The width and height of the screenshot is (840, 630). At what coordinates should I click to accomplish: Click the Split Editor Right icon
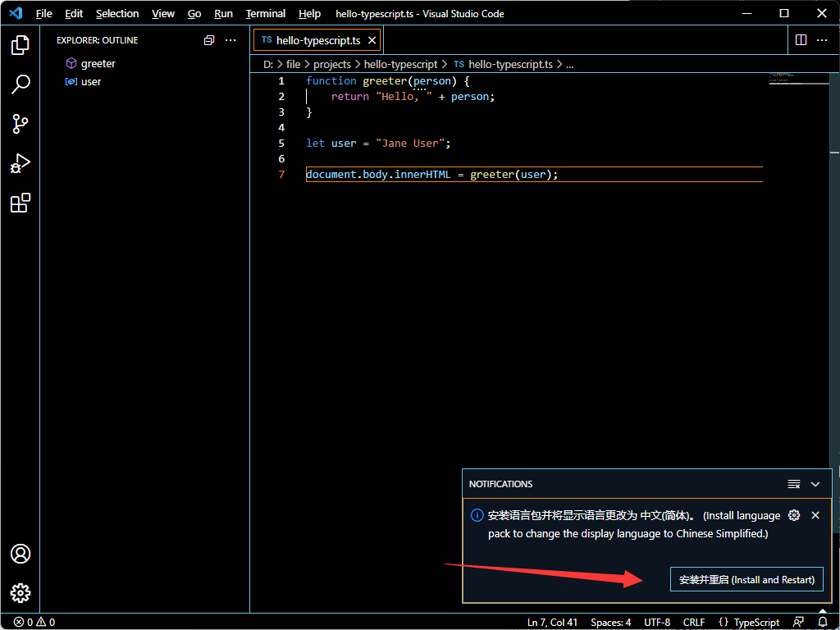(x=801, y=40)
